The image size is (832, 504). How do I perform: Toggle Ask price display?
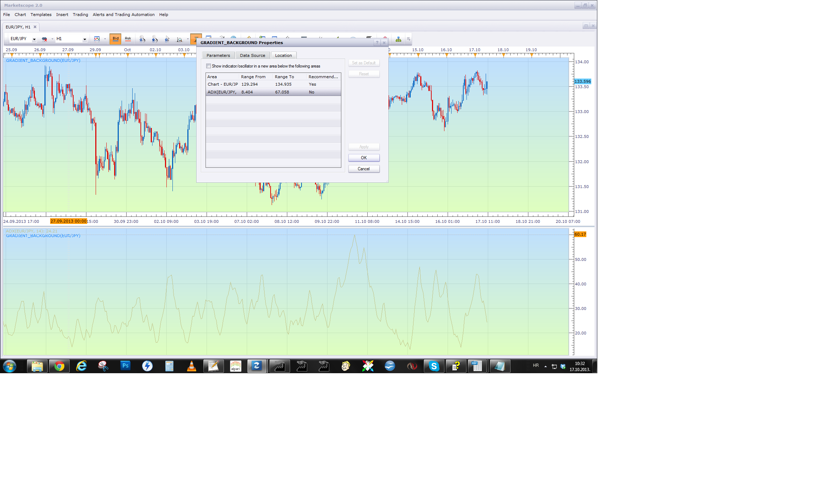(x=128, y=39)
